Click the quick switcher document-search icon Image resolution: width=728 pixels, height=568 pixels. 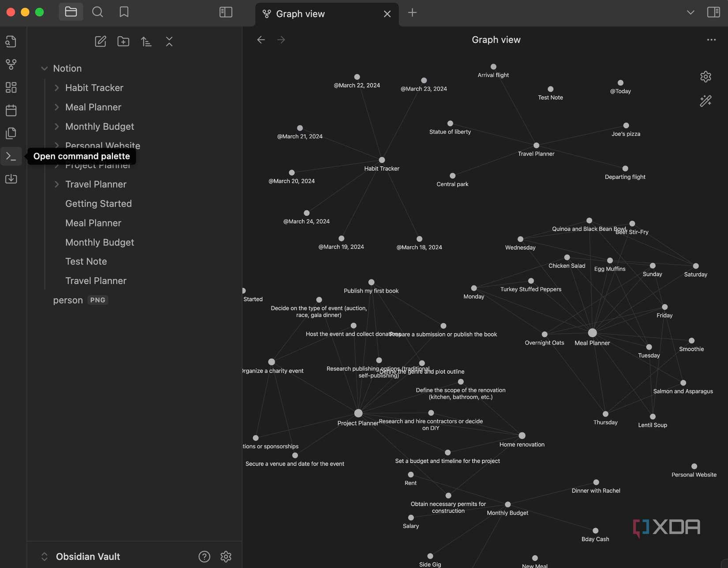(x=11, y=41)
